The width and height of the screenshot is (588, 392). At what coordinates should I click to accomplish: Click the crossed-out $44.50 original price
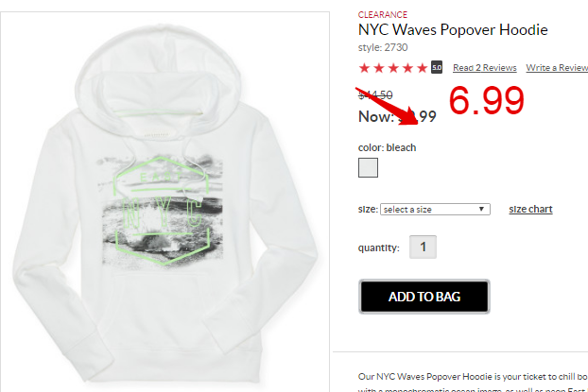pyautogui.click(x=375, y=94)
